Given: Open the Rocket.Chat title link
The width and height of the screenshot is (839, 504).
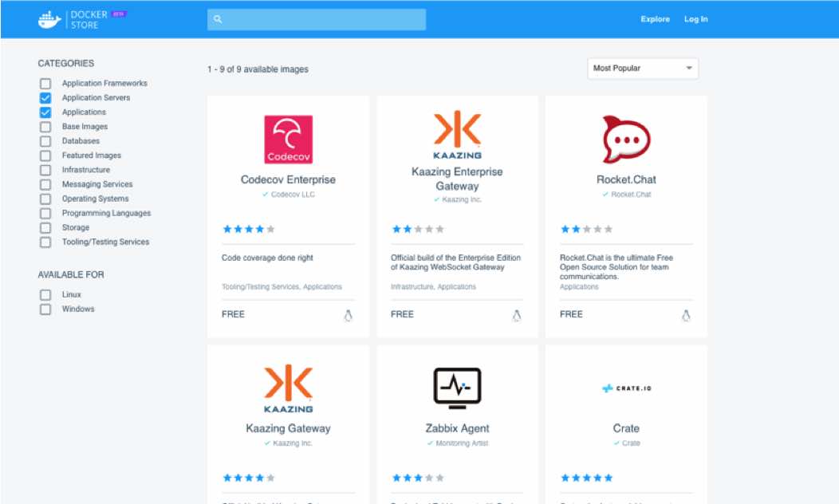Looking at the screenshot, I should pyautogui.click(x=626, y=179).
